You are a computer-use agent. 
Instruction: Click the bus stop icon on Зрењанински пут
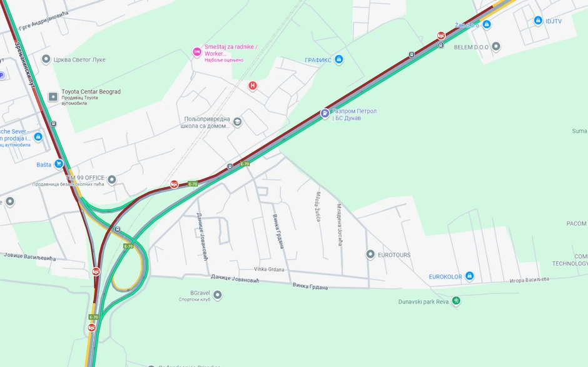(54, 124)
